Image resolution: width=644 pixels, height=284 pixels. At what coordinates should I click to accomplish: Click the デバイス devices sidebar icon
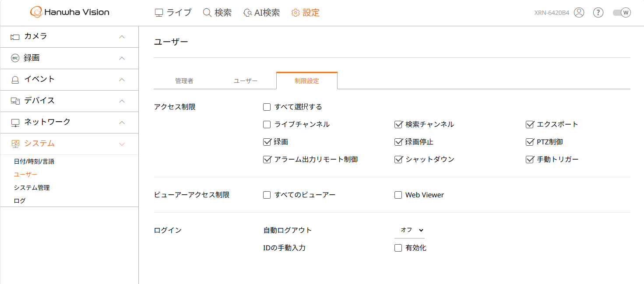(x=15, y=101)
